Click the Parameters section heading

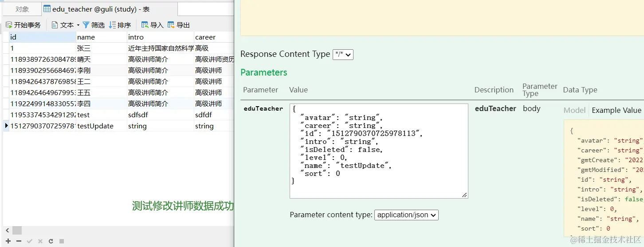click(x=264, y=72)
